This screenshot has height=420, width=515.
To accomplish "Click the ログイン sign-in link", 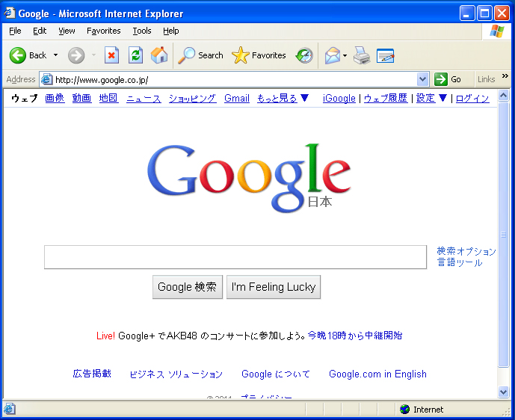I will pyautogui.click(x=472, y=98).
